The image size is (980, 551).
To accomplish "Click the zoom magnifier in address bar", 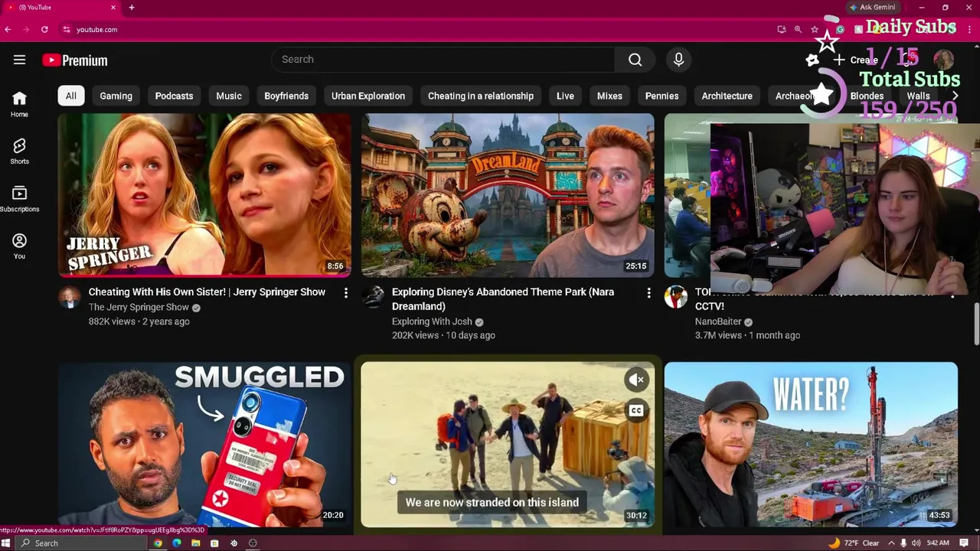I will [798, 29].
